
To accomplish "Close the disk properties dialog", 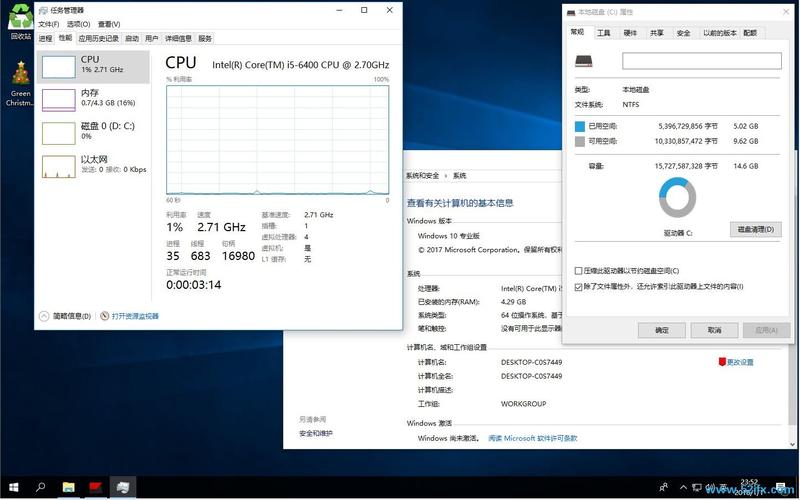I will click(786, 12).
